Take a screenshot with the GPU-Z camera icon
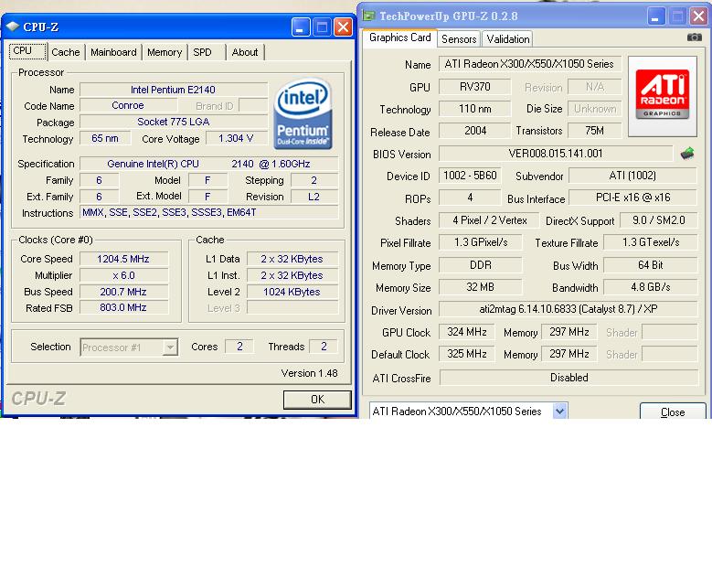 pos(695,37)
